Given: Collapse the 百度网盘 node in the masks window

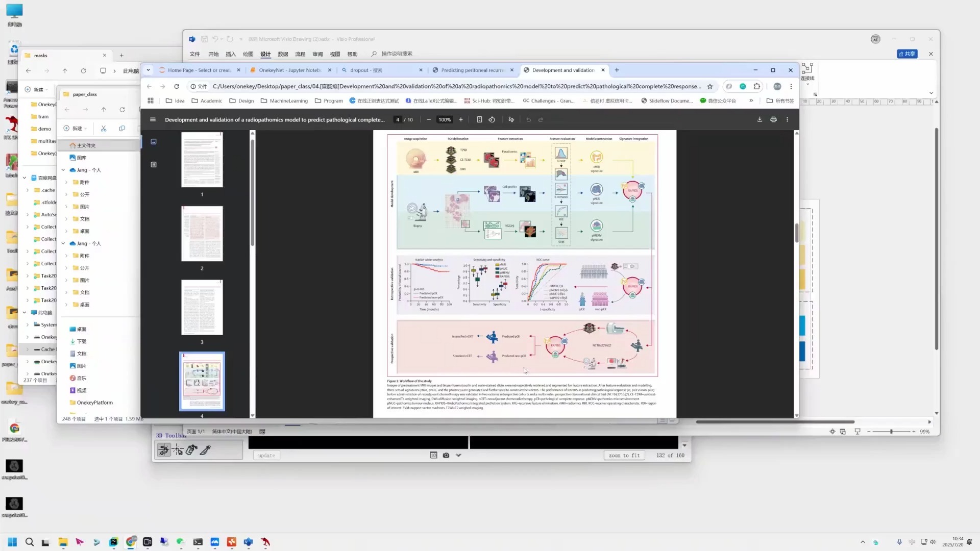Looking at the screenshot, I should [x=24, y=178].
